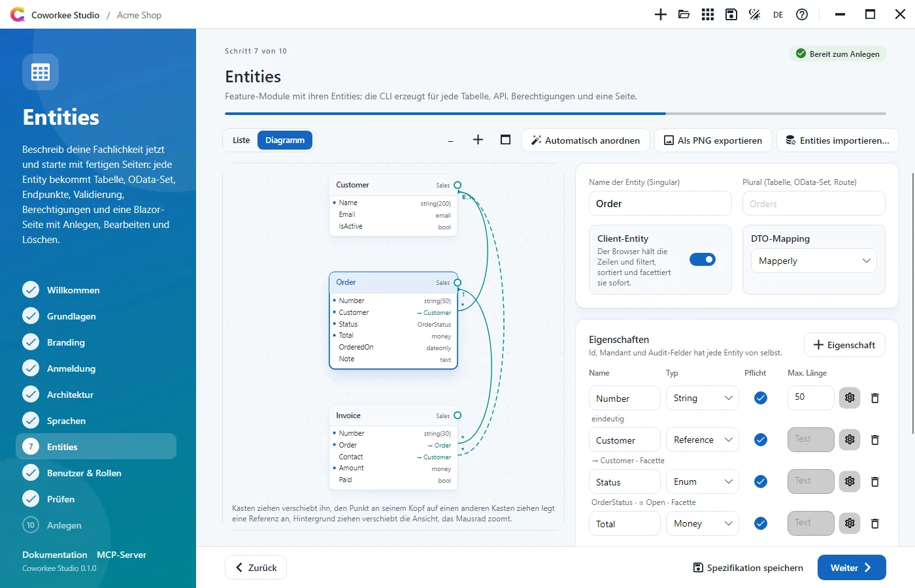Uncheck Pflicht for the Customer property
The height and width of the screenshot is (588, 915).
pyautogui.click(x=761, y=440)
